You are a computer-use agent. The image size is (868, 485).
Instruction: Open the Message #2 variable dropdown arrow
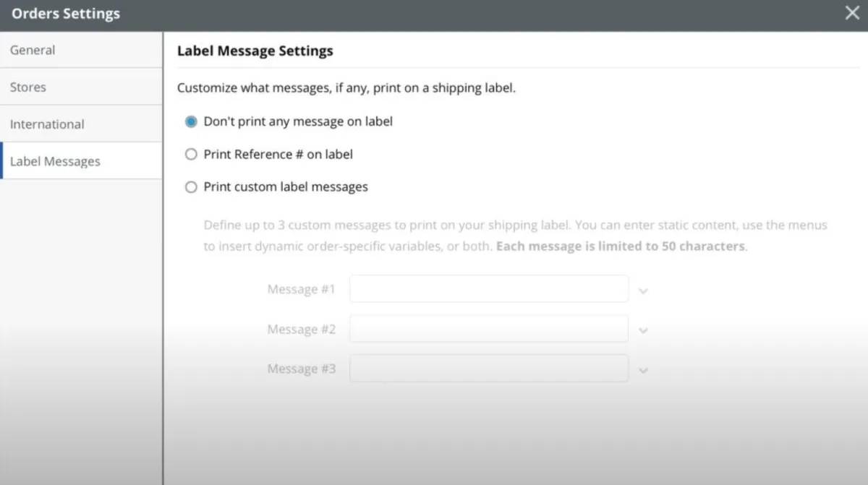[x=643, y=331]
